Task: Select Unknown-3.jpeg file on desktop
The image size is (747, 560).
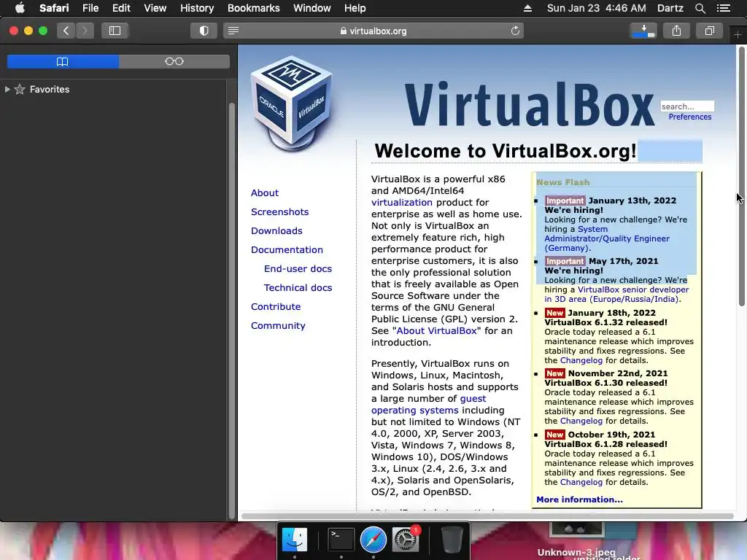Action: (x=576, y=553)
